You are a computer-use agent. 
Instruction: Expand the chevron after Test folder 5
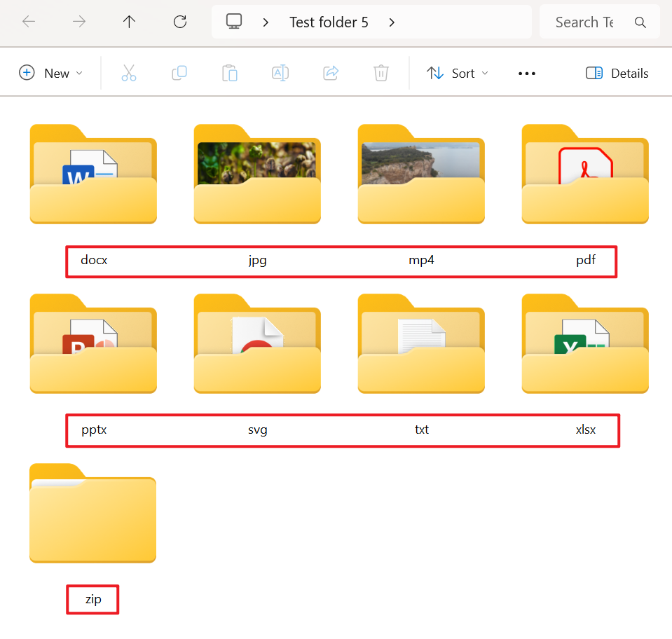point(392,22)
